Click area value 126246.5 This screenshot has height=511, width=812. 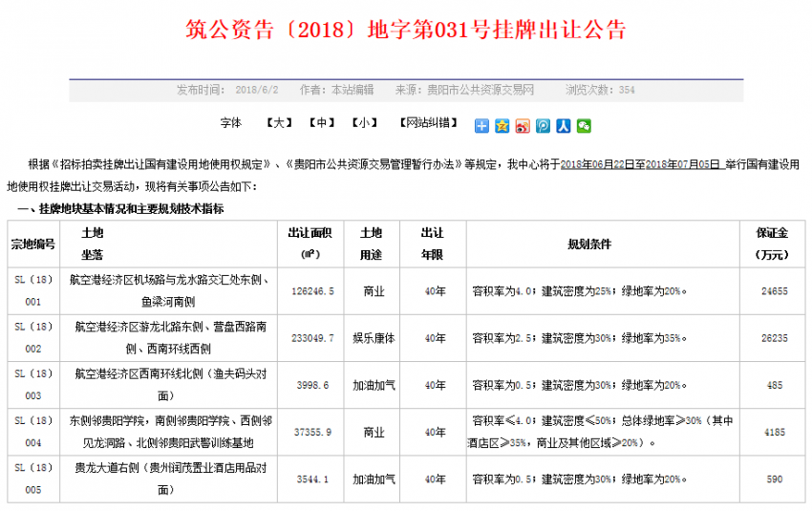coord(312,291)
